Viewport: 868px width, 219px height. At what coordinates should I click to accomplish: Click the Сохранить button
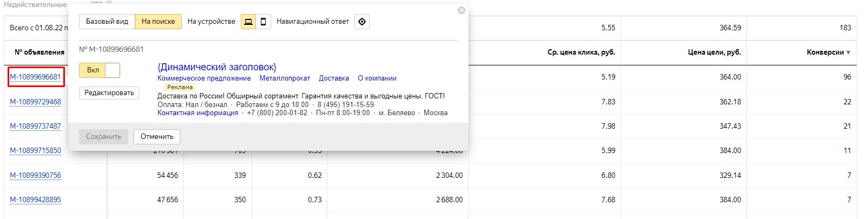(103, 137)
